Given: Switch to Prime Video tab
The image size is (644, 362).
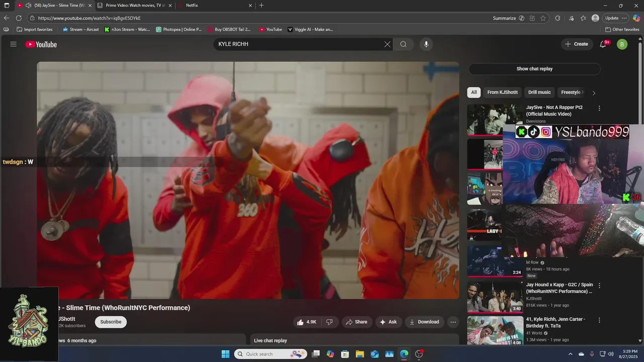Looking at the screenshot, I should (134, 6).
